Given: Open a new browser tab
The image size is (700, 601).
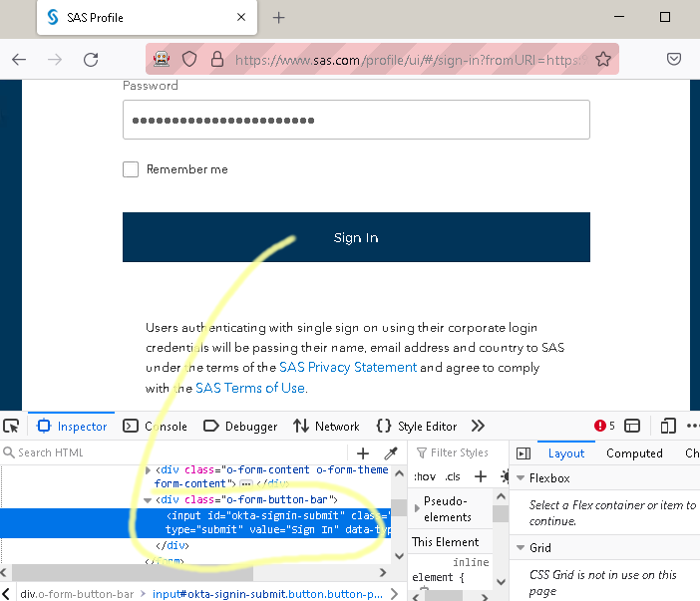Looking at the screenshot, I should 278,18.
